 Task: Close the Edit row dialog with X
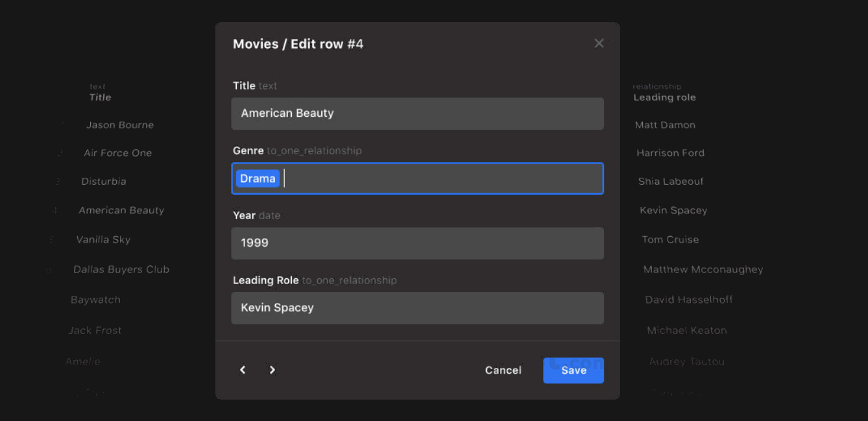click(599, 43)
